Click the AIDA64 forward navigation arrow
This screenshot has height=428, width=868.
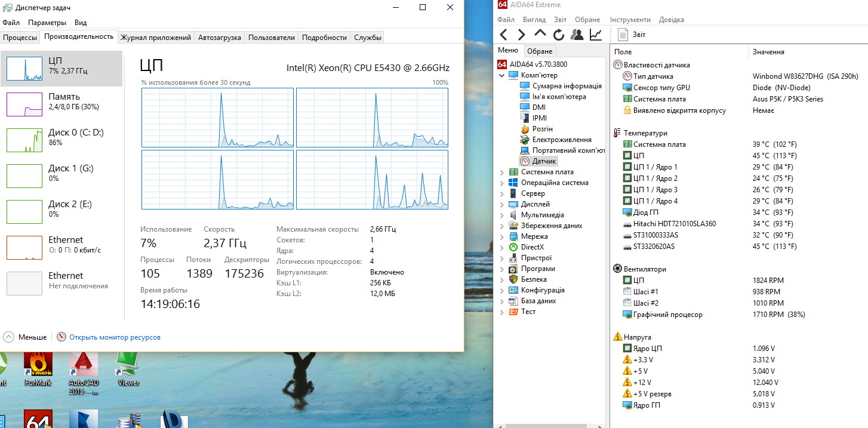521,35
